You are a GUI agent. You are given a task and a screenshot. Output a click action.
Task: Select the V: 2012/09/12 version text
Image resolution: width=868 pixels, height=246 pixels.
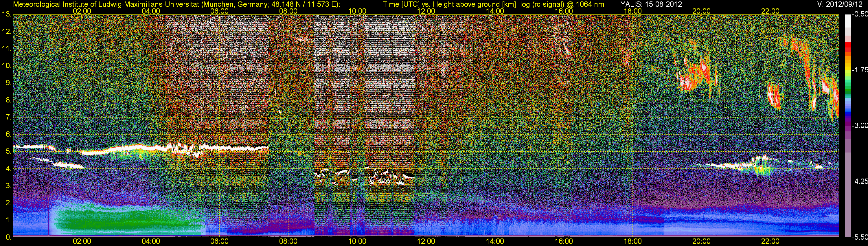[x=841, y=4]
